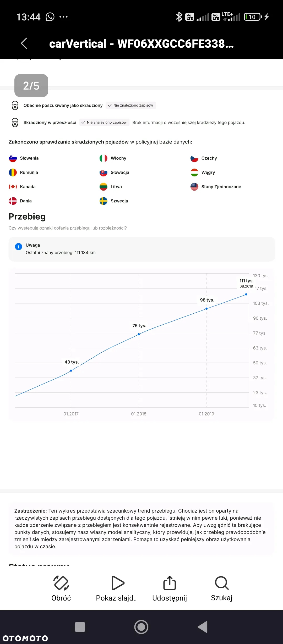Open Szukaj magnifier search icon

222,583
